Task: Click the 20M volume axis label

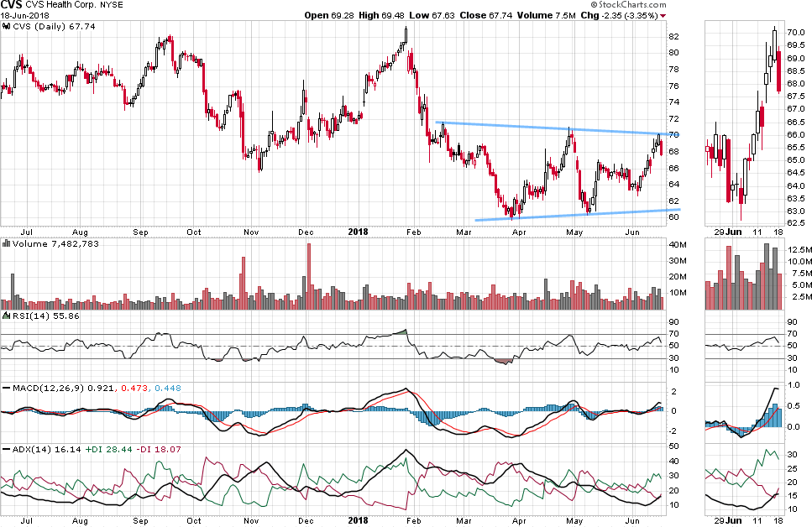Action: click(678, 276)
